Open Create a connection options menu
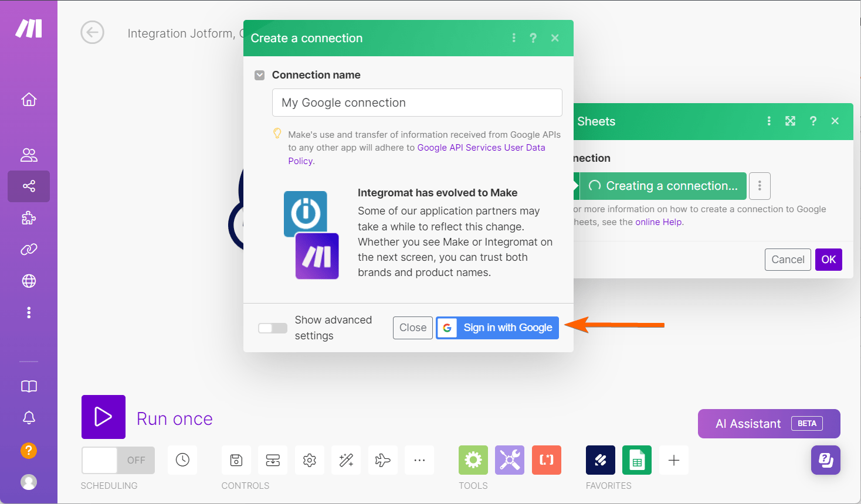 click(514, 38)
